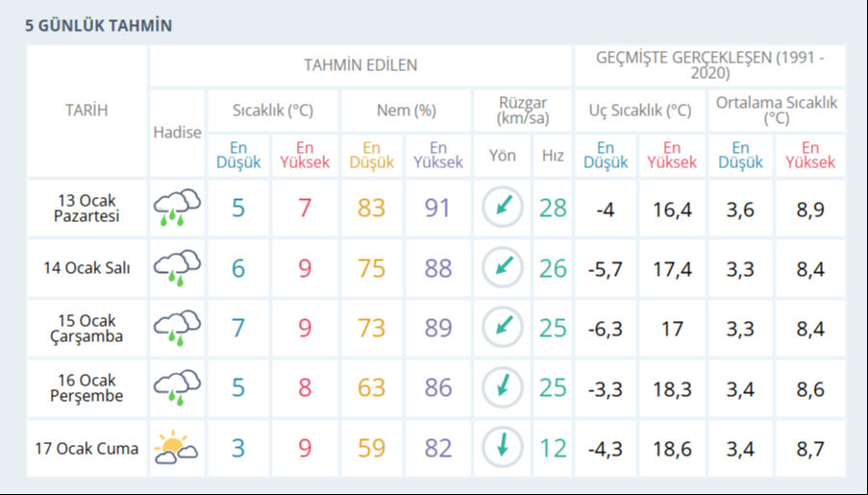Click the wind direction arrow for 16 Ocak Perşembe
The width and height of the screenshot is (868, 495).
point(503,387)
